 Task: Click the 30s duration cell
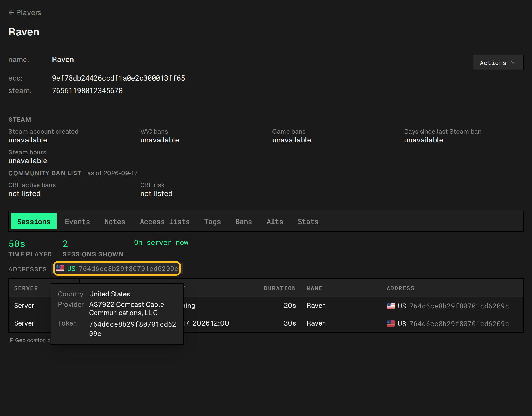(290, 323)
